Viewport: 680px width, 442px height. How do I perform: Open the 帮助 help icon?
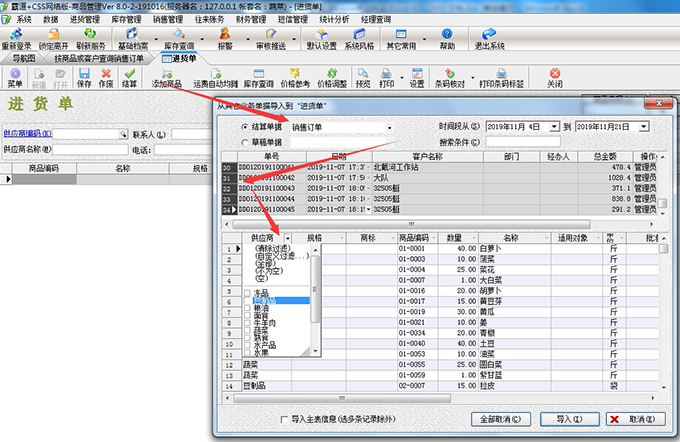(x=447, y=33)
